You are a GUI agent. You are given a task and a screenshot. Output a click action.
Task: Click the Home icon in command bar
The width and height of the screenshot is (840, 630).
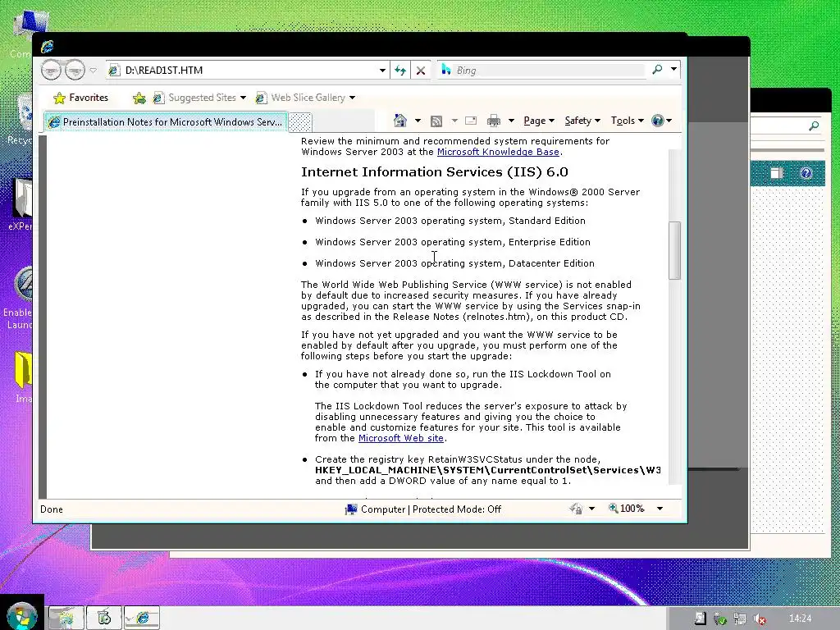click(x=400, y=121)
